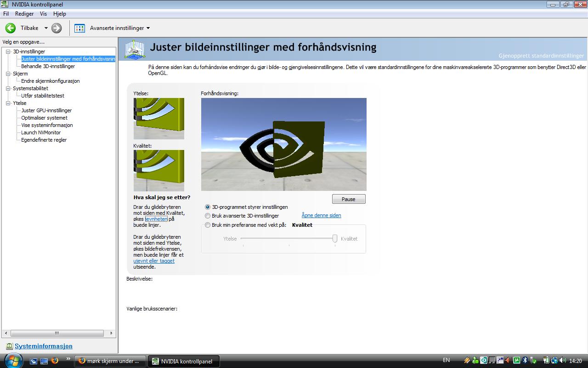Select 'Bruk min preferanse med vekt på' radio
This screenshot has height=368, width=588.
pos(208,225)
